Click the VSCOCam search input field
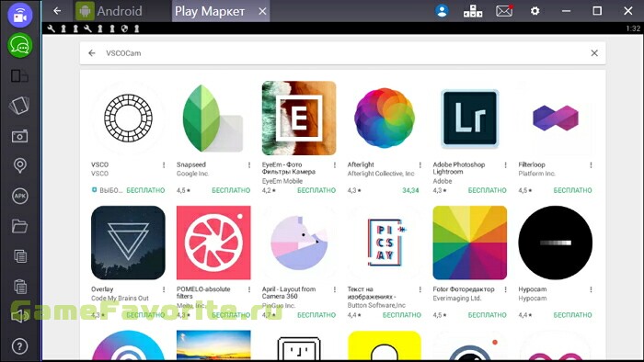The width and height of the screenshot is (644, 362). coord(342,53)
